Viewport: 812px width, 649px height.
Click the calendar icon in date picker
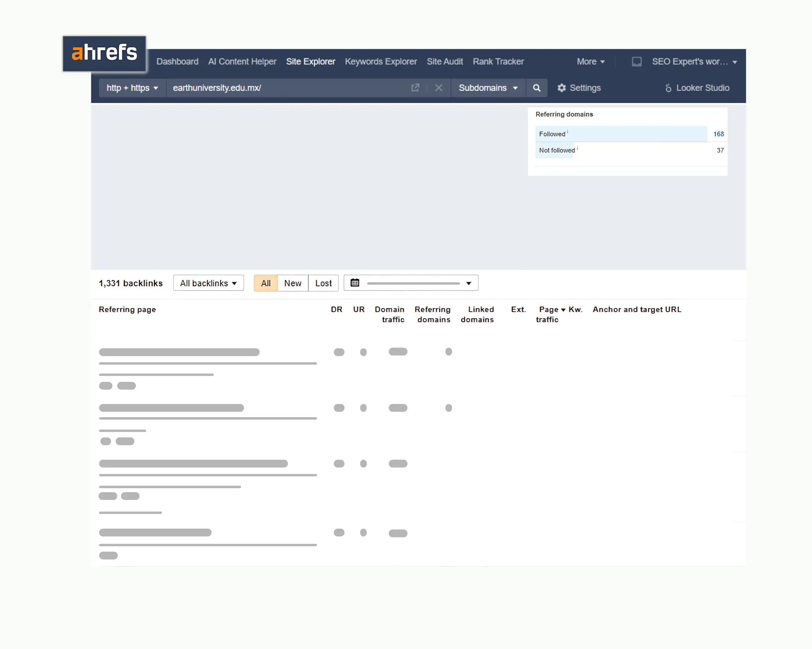pos(355,283)
